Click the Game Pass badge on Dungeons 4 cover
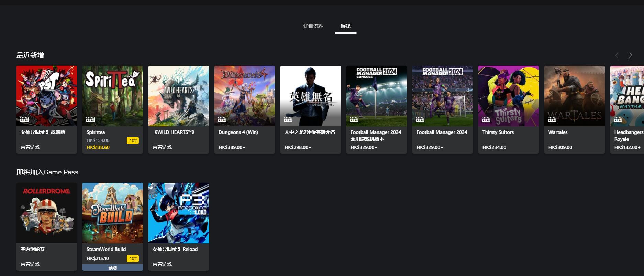This screenshot has height=276, width=644. click(x=222, y=119)
